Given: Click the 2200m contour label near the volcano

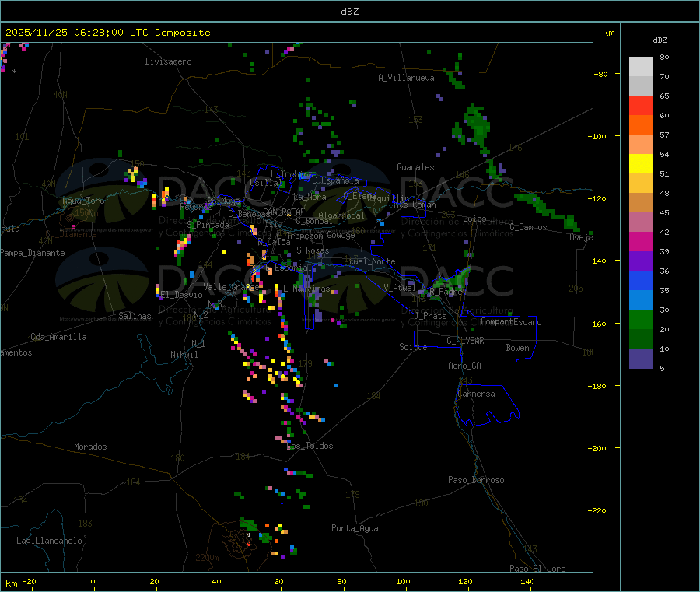Looking at the screenshot, I should point(207,558).
